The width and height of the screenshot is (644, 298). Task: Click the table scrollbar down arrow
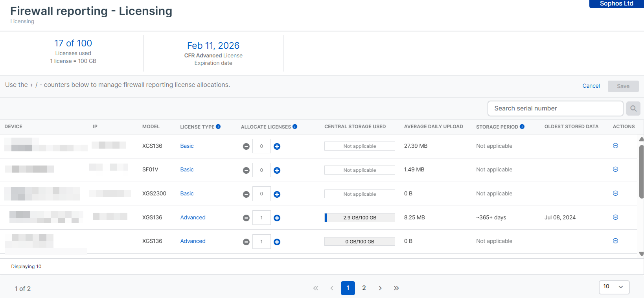point(641,254)
